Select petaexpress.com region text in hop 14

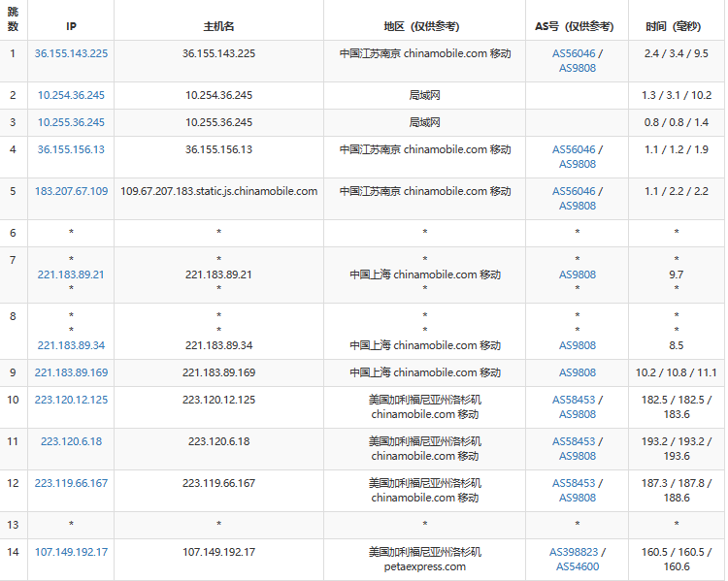point(424,566)
